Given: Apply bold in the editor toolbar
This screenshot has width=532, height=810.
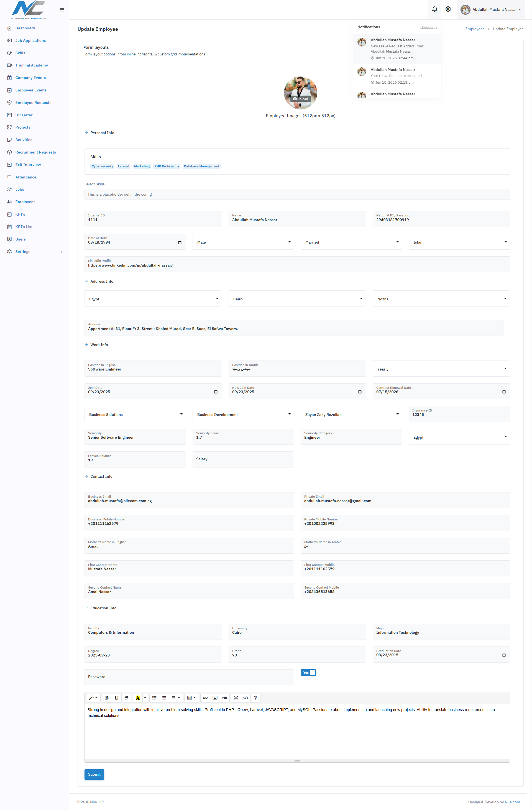Looking at the screenshot, I should pos(106,698).
